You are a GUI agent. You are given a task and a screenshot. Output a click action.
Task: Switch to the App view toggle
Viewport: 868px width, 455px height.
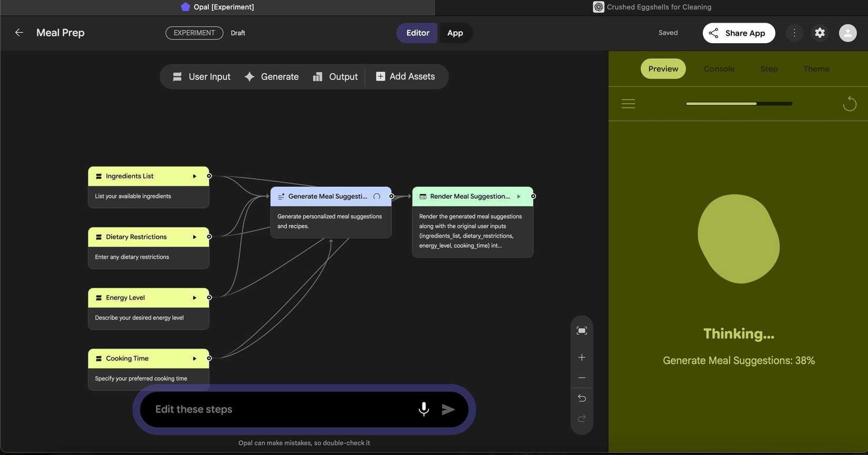[x=455, y=33]
